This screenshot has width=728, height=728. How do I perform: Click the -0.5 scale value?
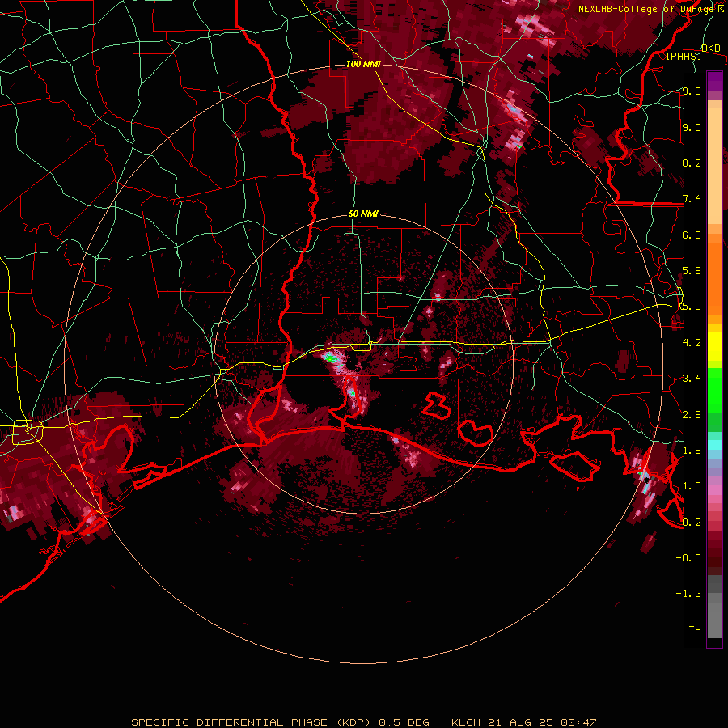(x=688, y=558)
